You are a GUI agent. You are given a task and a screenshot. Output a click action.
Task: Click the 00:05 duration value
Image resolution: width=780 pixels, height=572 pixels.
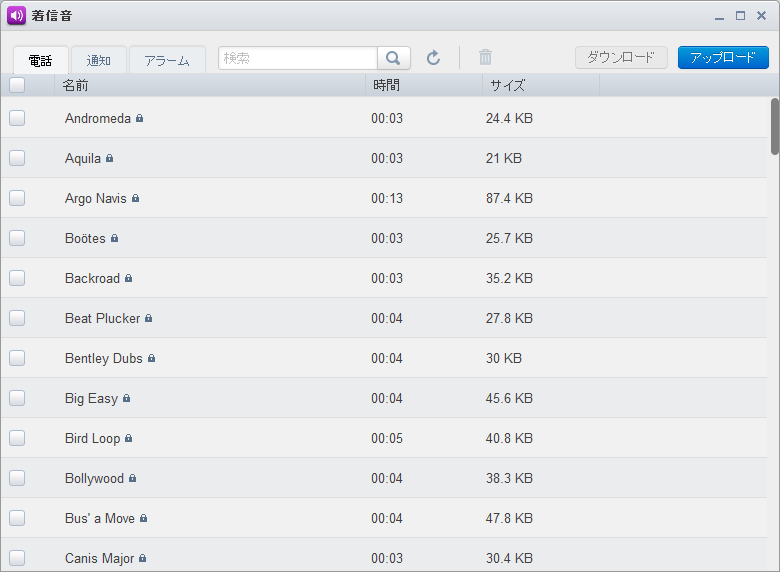click(x=387, y=438)
